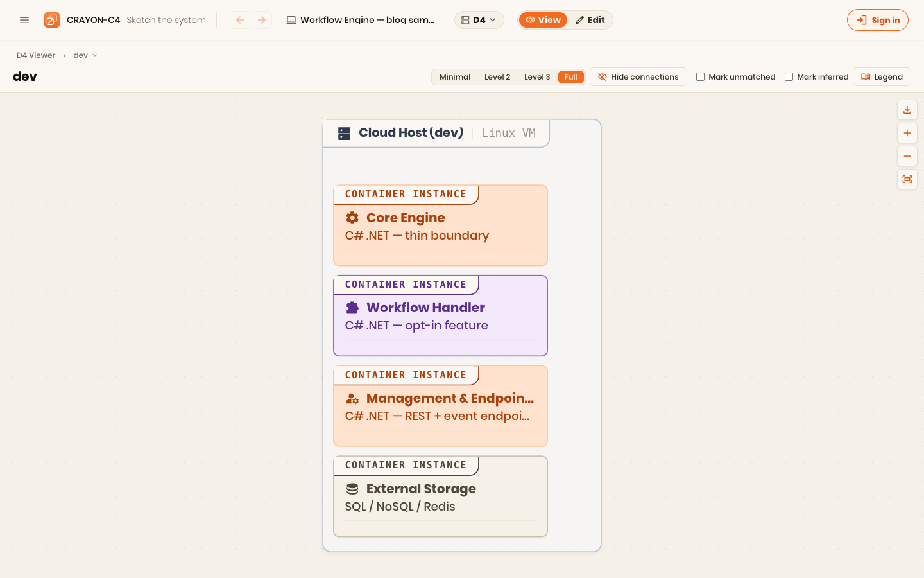
Task: Click the CONTAINER INSTANCE tag above External Storage
Action: 406,465
